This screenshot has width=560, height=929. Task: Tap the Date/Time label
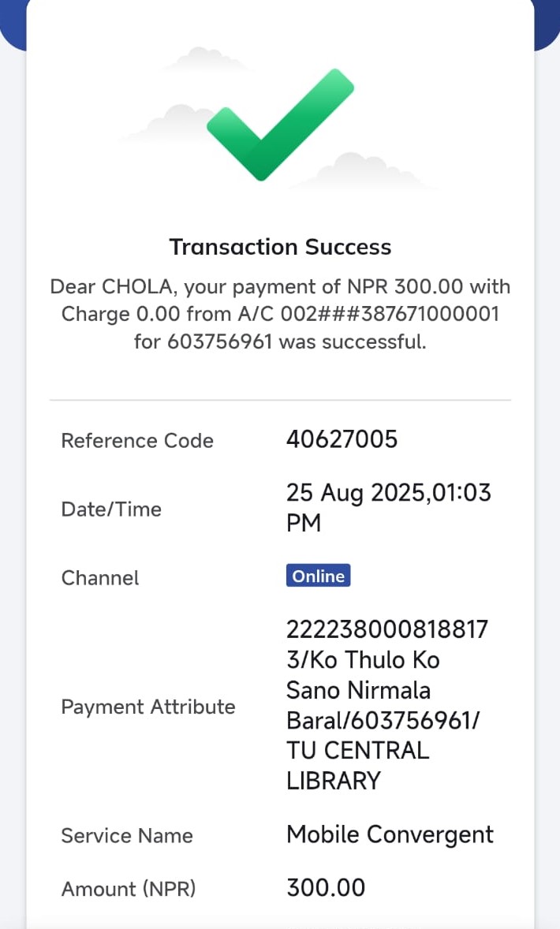click(x=111, y=509)
